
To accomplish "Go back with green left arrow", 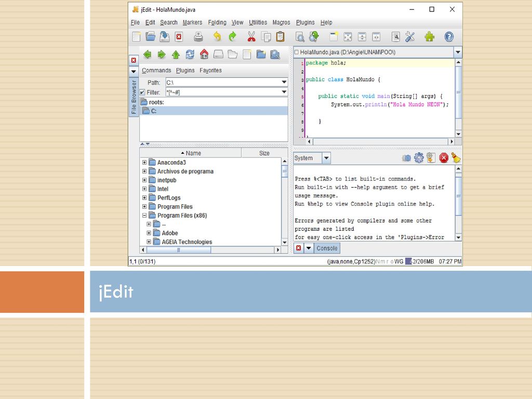I will point(147,54).
